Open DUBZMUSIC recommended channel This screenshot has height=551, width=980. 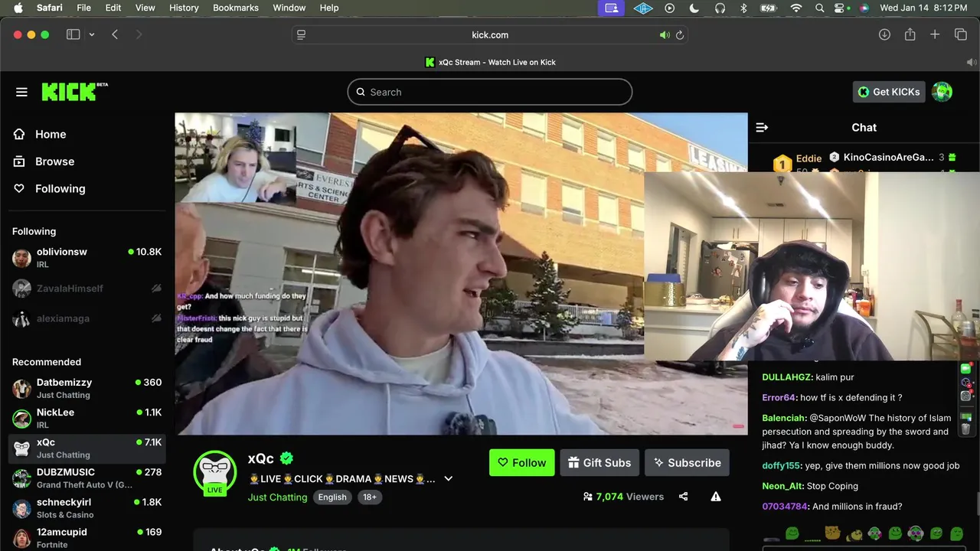pos(87,478)
